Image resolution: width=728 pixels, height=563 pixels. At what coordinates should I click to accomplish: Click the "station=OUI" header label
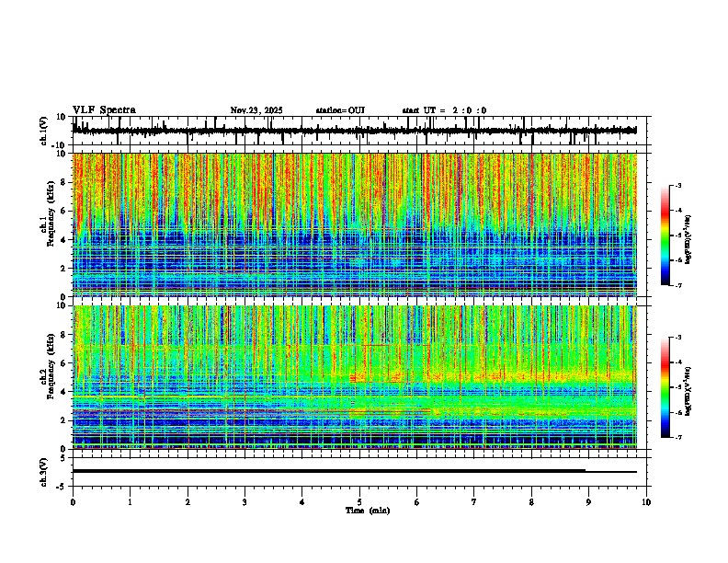pos(340,110)
